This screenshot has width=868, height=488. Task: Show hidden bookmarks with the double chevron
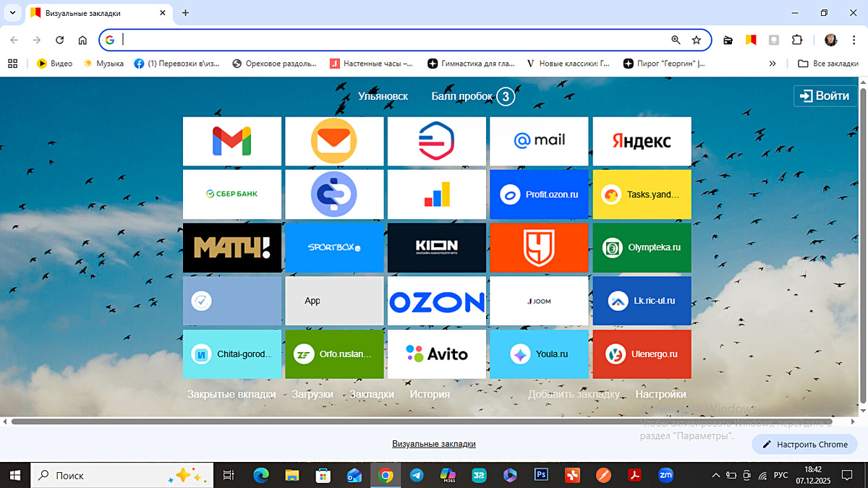pos(773,64)
